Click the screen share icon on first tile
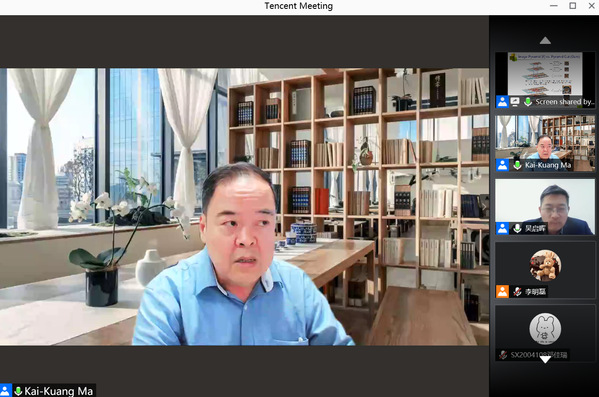Viewport: 599px width, 397px height. click(515, 102)
